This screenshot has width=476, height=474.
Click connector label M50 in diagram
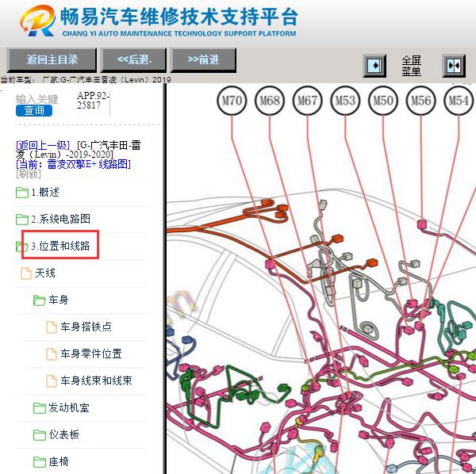(383, 101)
